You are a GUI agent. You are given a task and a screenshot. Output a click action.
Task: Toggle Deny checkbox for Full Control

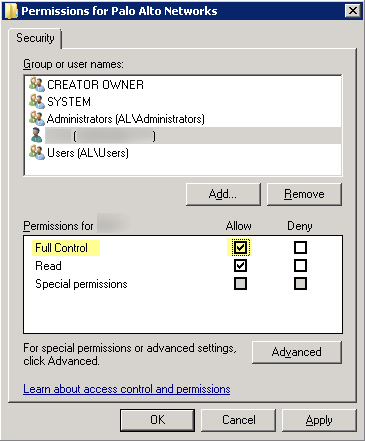(300, 248)
